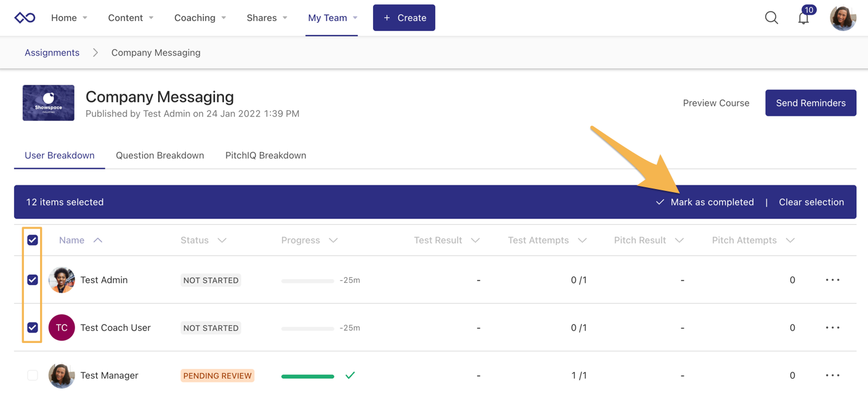Open the Test Result column chevron

point(475,240)
